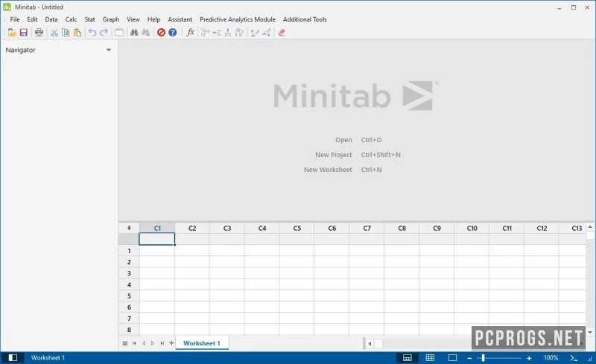The height and width of the screenshot is (364, 596).
Task: Open the Edit menu
Action: (x=32, y=19)
